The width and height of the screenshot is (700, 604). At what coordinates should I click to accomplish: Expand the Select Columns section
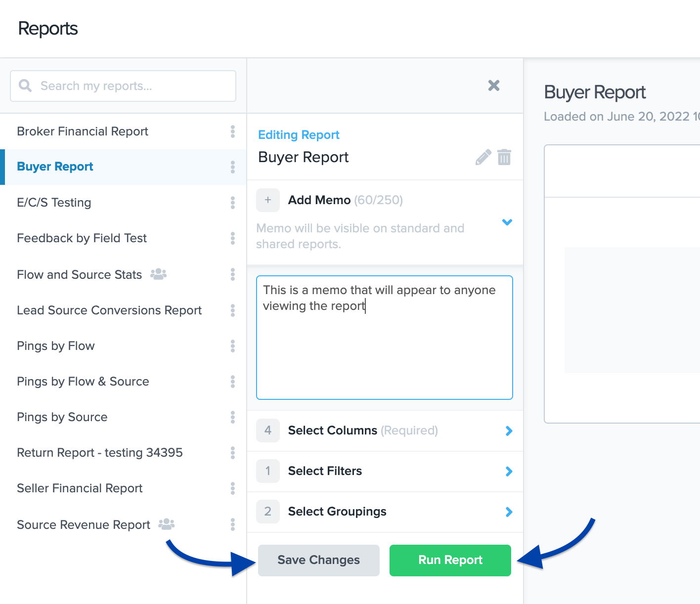[x=509, y=431]
